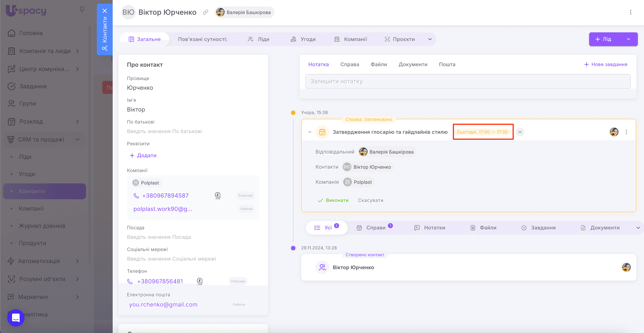Pin the sidebar with the pin icon
Viewport: 644px width, 333px height.
pyautogui.click(x=82, y=10)
